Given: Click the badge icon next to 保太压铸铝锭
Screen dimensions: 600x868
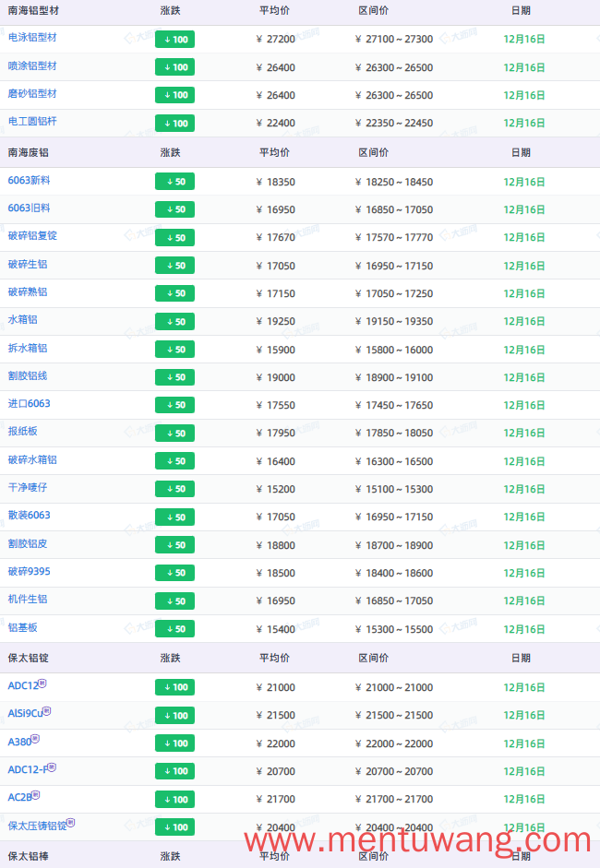Looking at the screenshot, I should [71, 823].
